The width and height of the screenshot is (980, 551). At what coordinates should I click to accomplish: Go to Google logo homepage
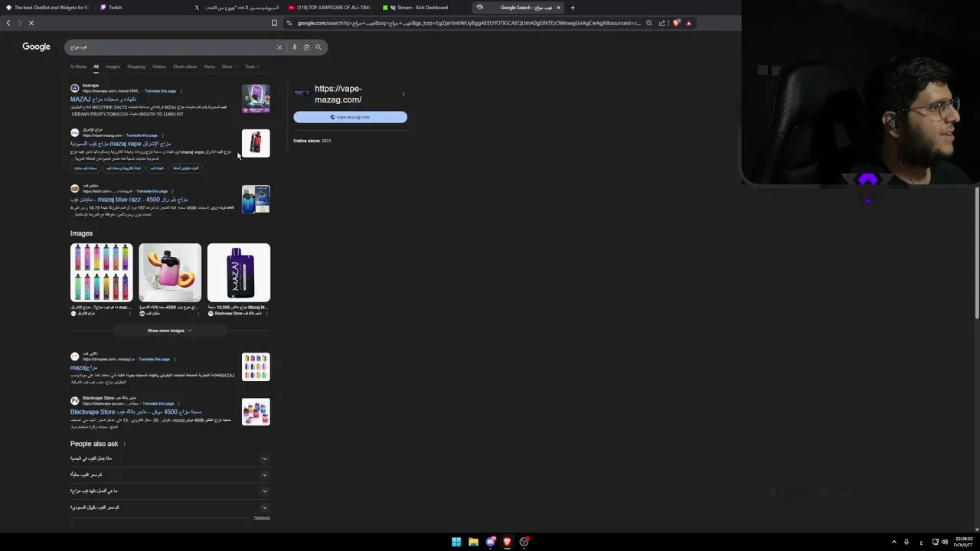point(36,47)
